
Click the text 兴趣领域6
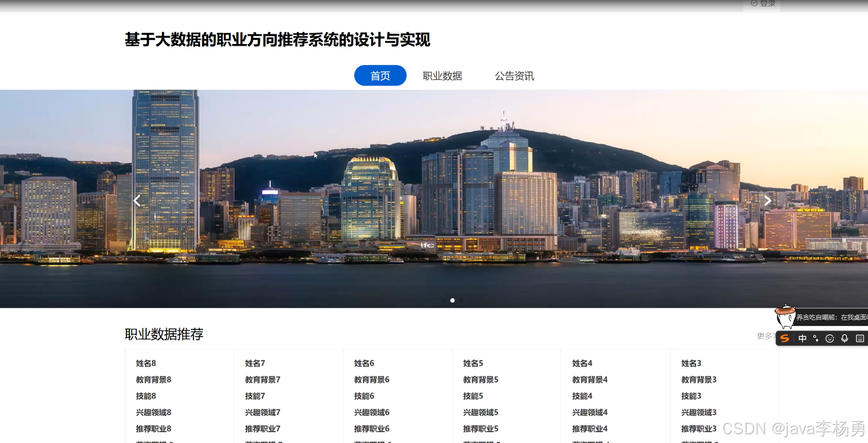(x=372, y=412)
